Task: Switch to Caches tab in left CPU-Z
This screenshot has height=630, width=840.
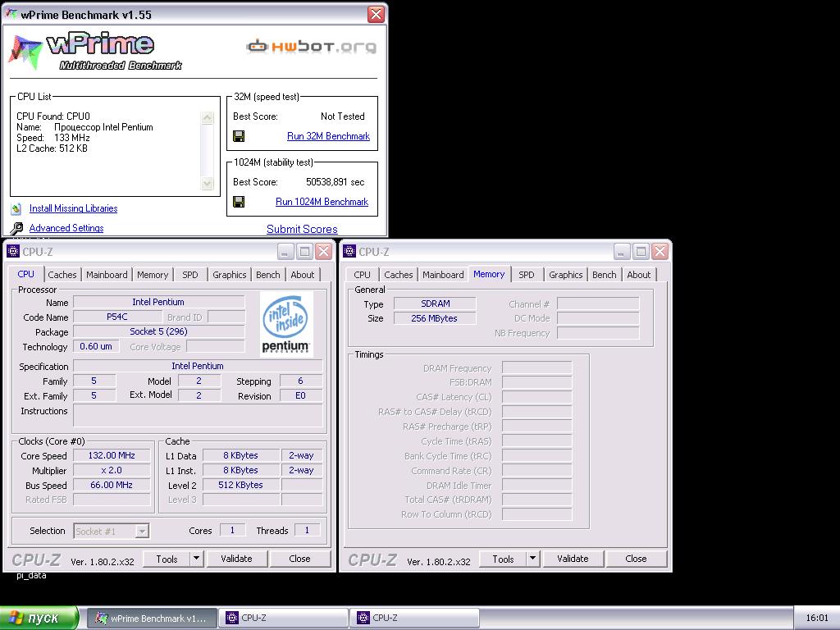Action: point(62,274)
